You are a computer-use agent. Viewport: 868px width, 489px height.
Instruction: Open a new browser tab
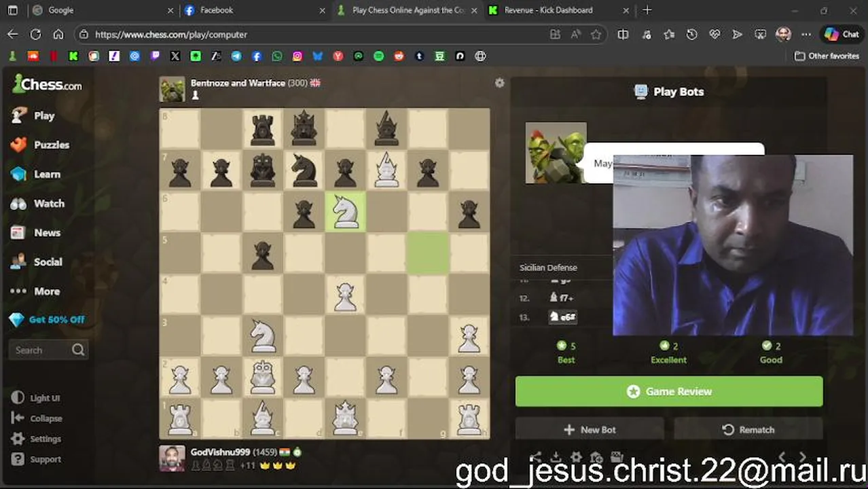coord(647,10)
